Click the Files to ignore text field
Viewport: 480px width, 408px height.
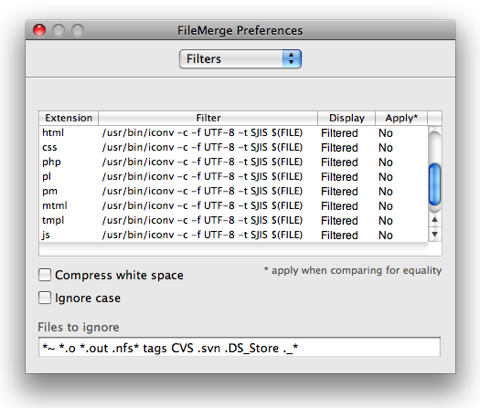click(x=239, y=347)
